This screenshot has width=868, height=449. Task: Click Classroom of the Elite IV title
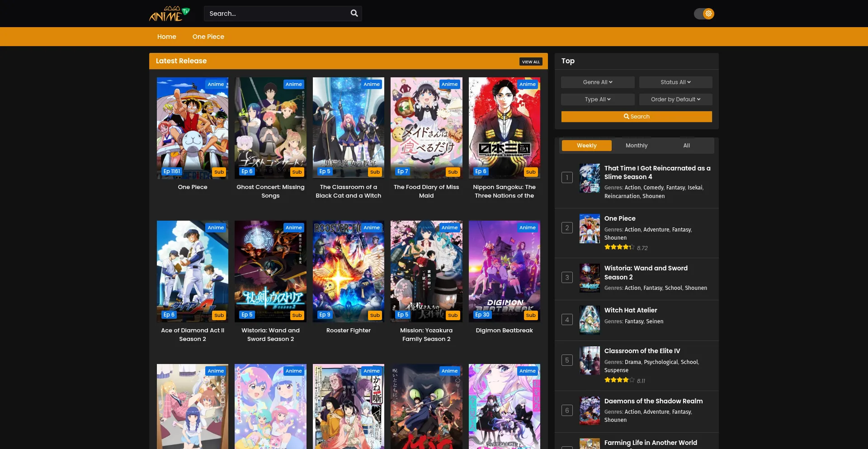click(x=642, y=351)
